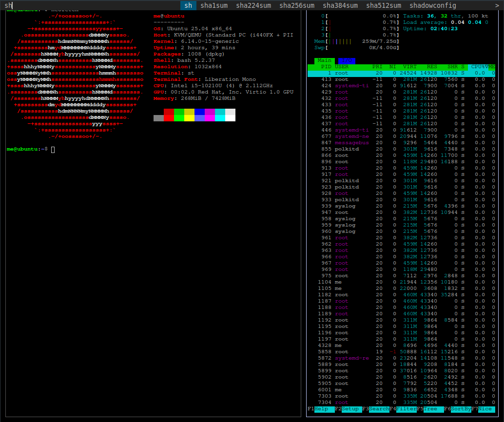Select process row PID 1182 root
This screenshot has width=504, height=422.
[x=401, y=295]
